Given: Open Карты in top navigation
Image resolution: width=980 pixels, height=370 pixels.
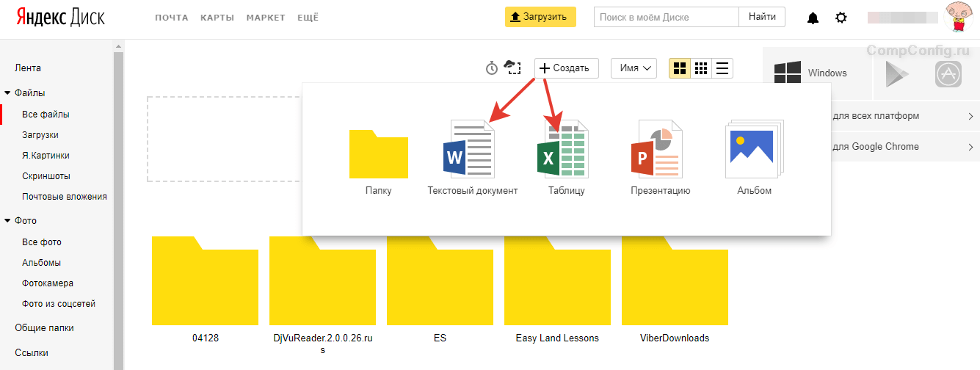Looking at the screenshot, I should (x=217, y=18).
